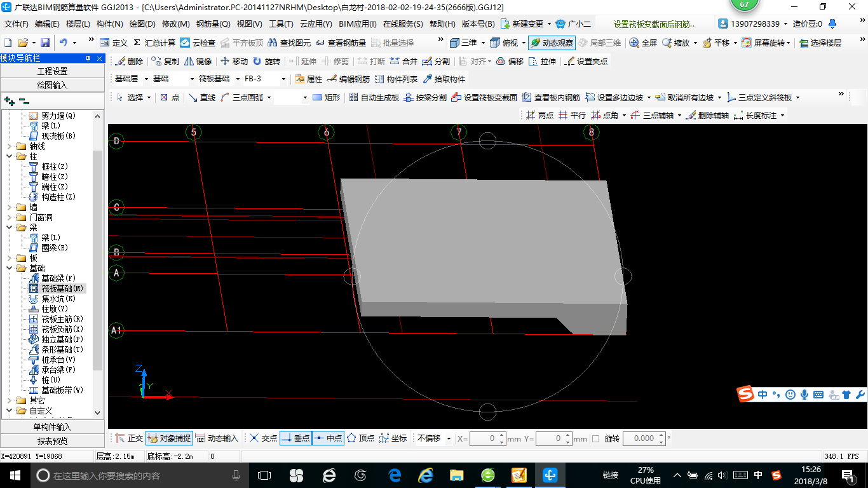The width and height of the screenshot is (868, 488).
Task: Open 云检查 cloud check
Action: (x=198, y=43)
